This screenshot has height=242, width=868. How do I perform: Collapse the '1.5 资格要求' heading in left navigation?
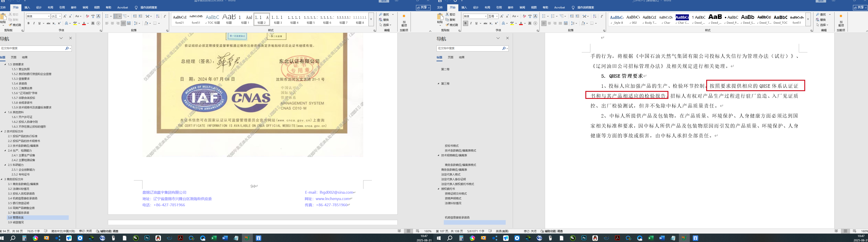pos(5,64)
